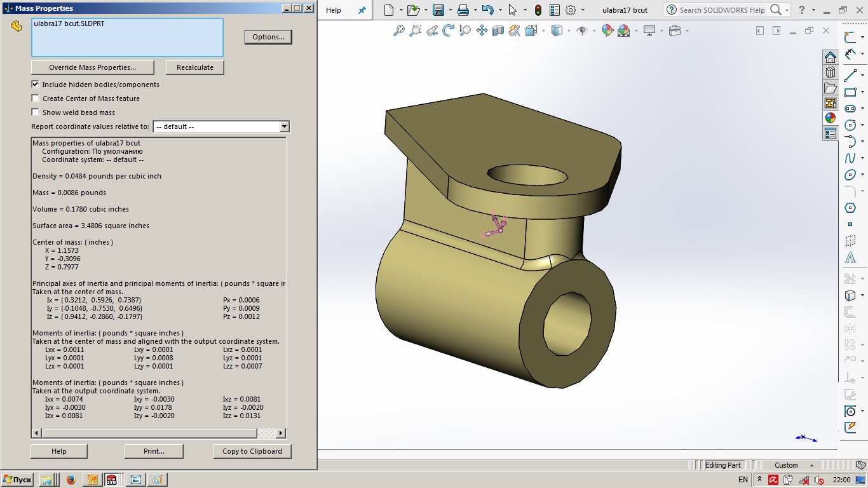The image size is (868, 488).
Task: Select the Straight Slot sketch tool
Action: 850,109
